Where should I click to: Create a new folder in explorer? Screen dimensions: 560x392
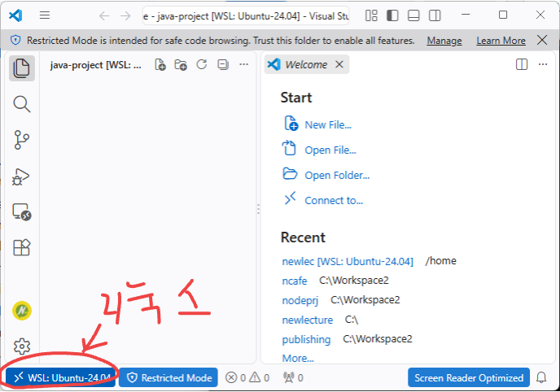click(x=181, y=65)
